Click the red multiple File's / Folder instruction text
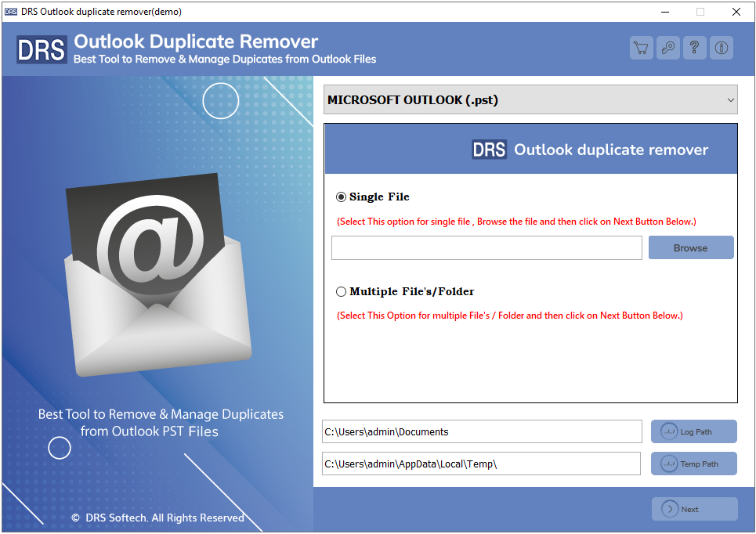Viewport: 756px width, 534px height. [510, 316]
